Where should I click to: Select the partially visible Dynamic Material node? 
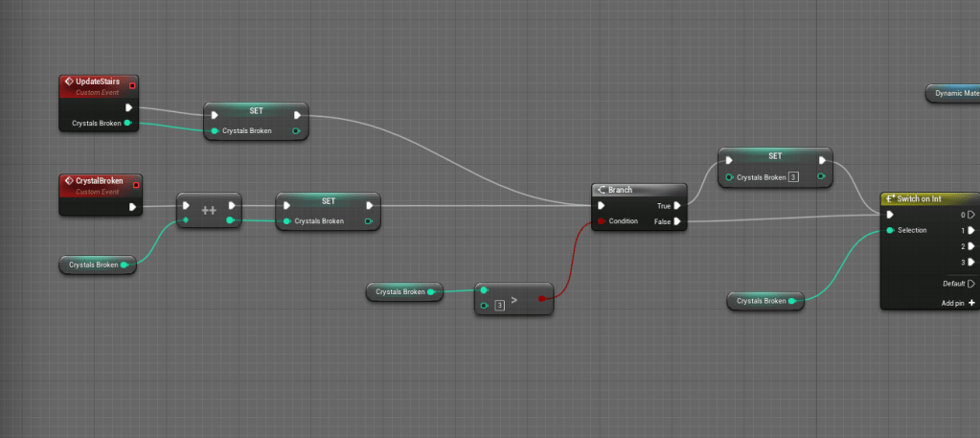point(953,93)
